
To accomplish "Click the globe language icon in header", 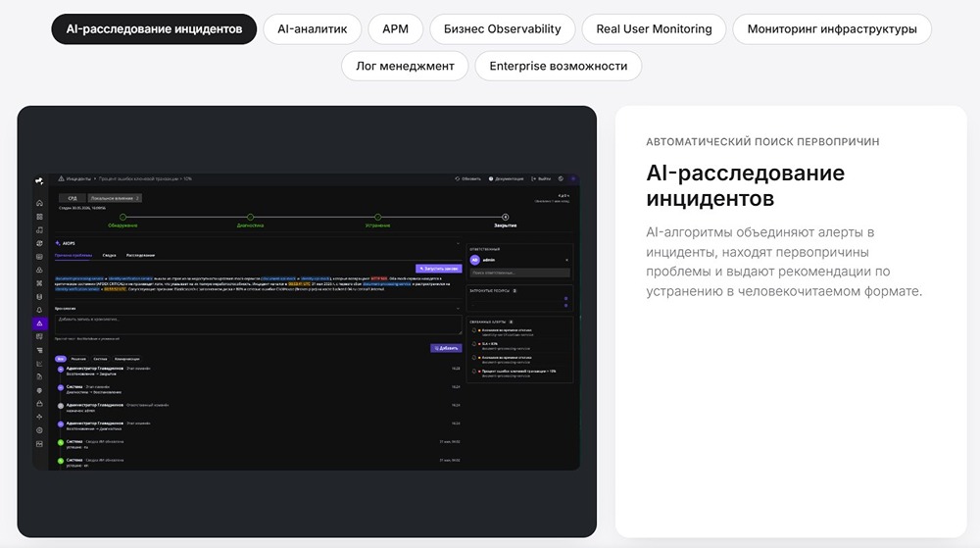I will [561, 178].
